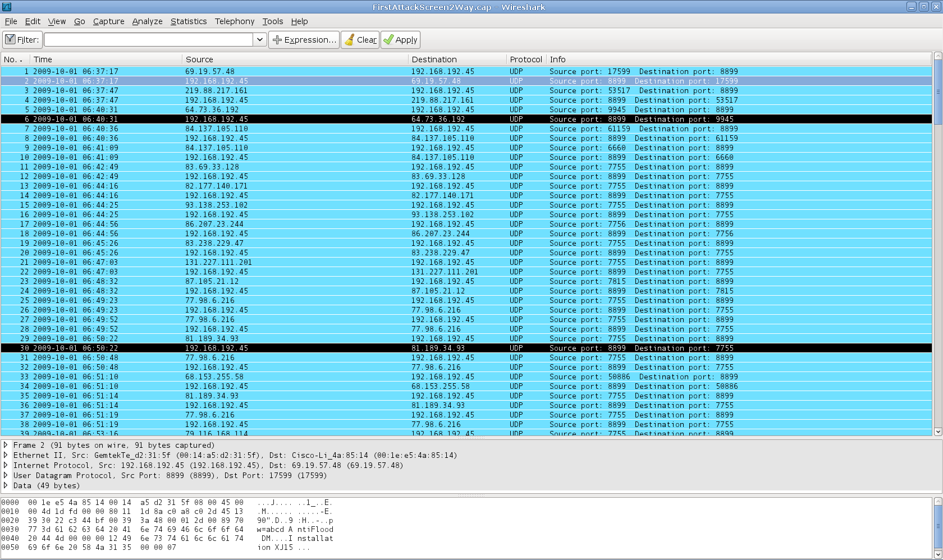Screen dimensions: 943x560
Task: Open the Tools menu
Action: (273, 21)
